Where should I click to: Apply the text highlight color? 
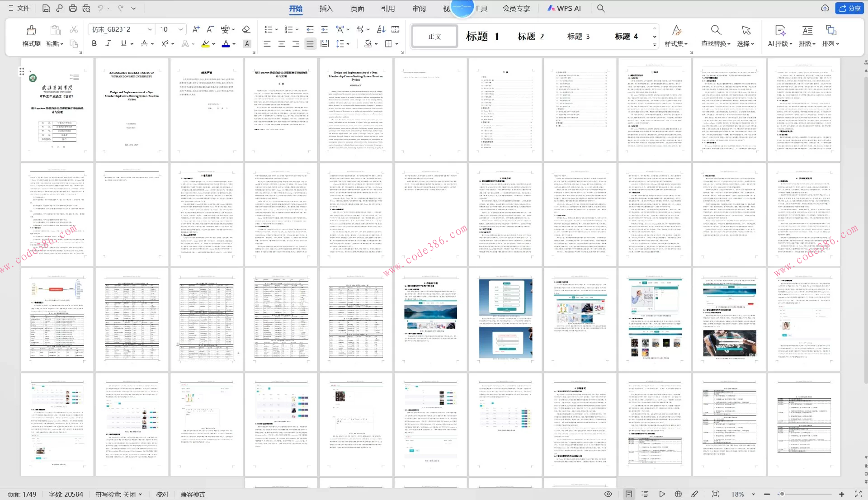(x=206, y=44)
